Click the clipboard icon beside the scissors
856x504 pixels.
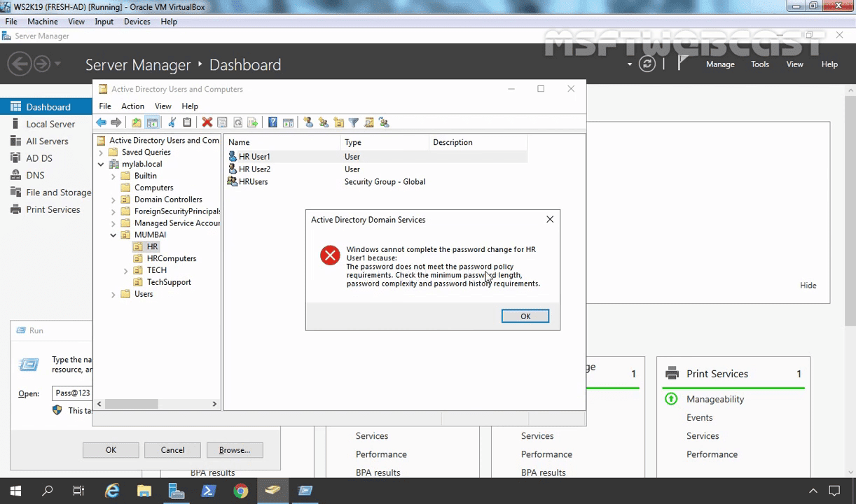pyautogui.click(x=187, y=122)
